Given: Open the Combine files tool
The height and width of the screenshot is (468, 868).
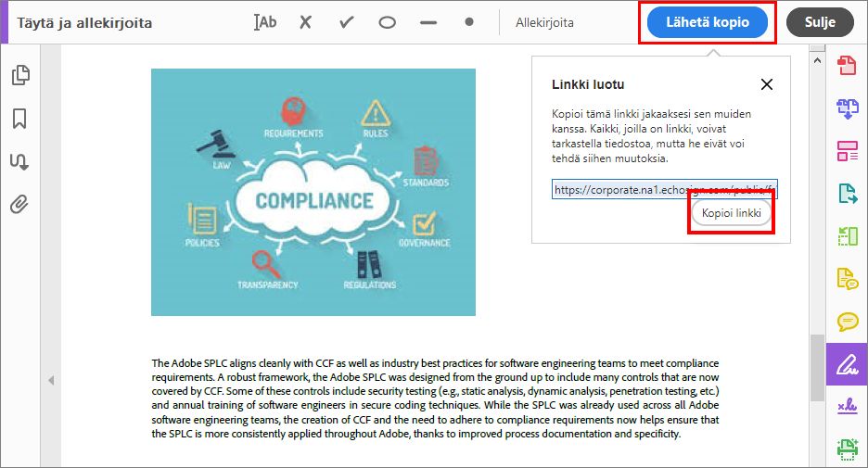Looking at the screenshot, I should (x=847, y=108).
